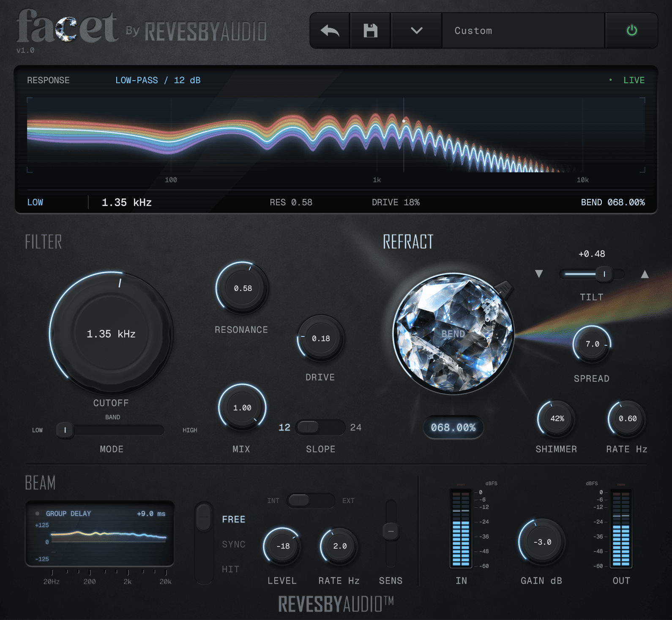This screenshot has width=672, height=620.
Task: Select SYNC beam mode
Action: [234, 544]
